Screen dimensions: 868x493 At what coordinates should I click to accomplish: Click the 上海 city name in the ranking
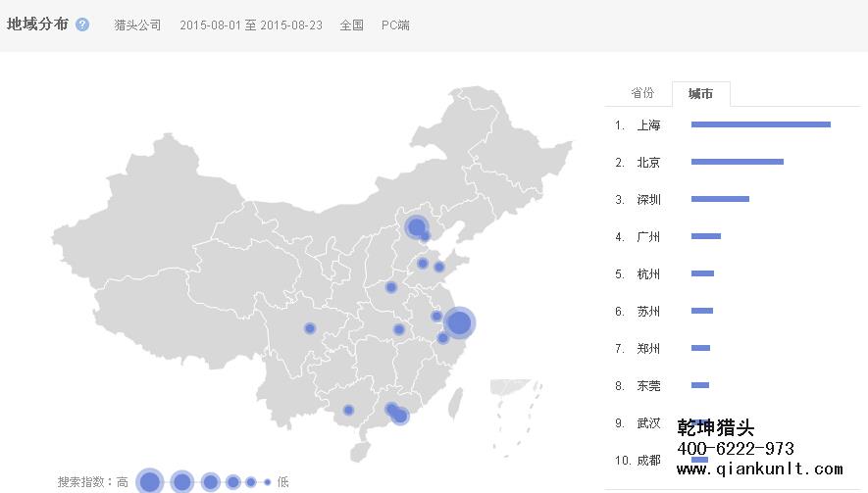tap(648, 125)
